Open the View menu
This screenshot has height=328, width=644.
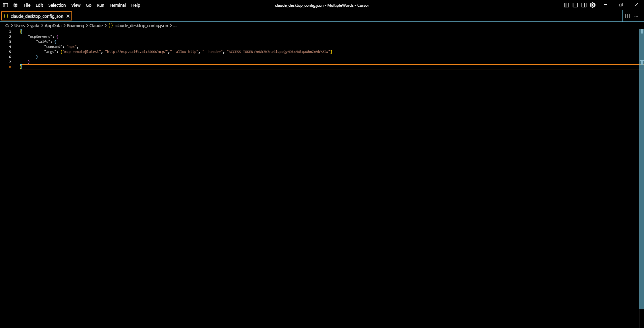[76, 5]
